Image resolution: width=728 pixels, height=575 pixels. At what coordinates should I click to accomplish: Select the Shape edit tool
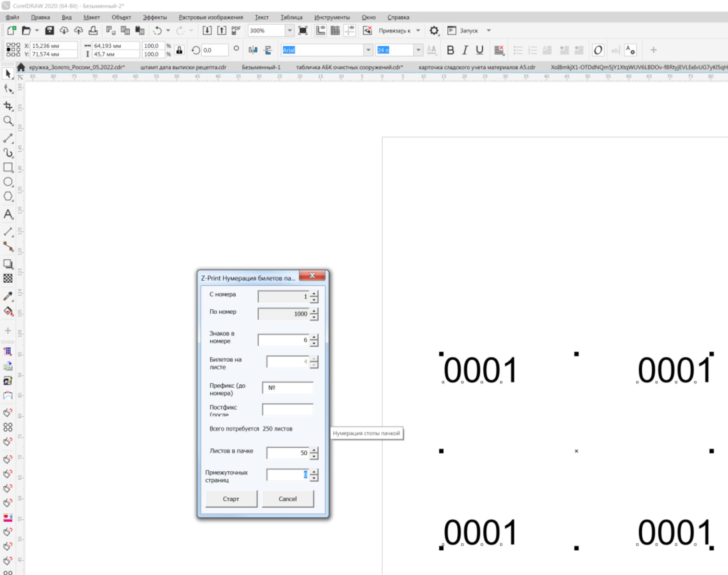(x=8, y=89)
